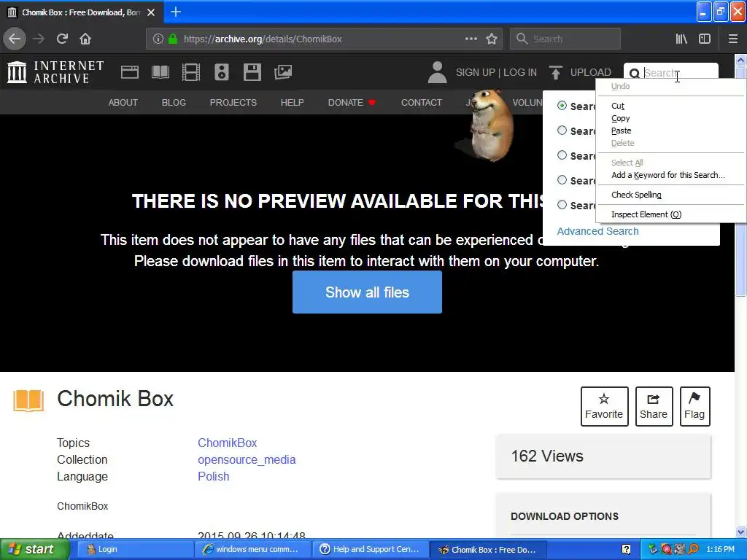The width and height of the screenshot is (747, 560).
Task: Click the Favorite button
Action: (x=604, y=406)
